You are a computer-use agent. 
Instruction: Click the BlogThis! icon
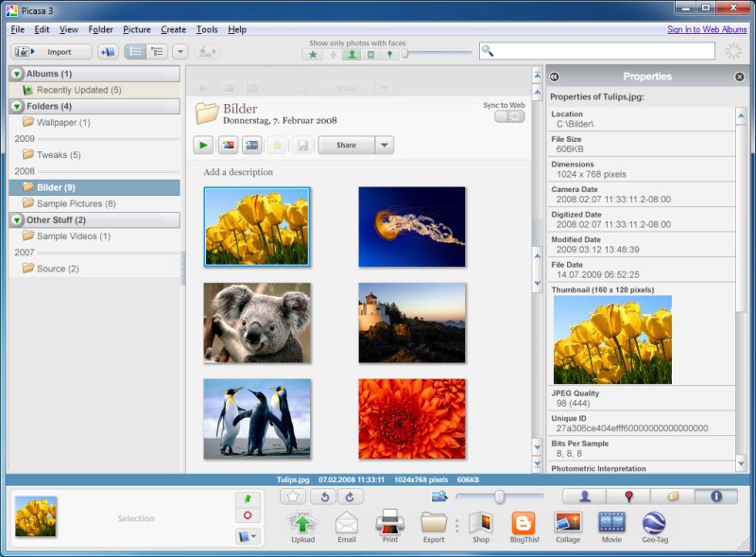(x=524, y=527)
